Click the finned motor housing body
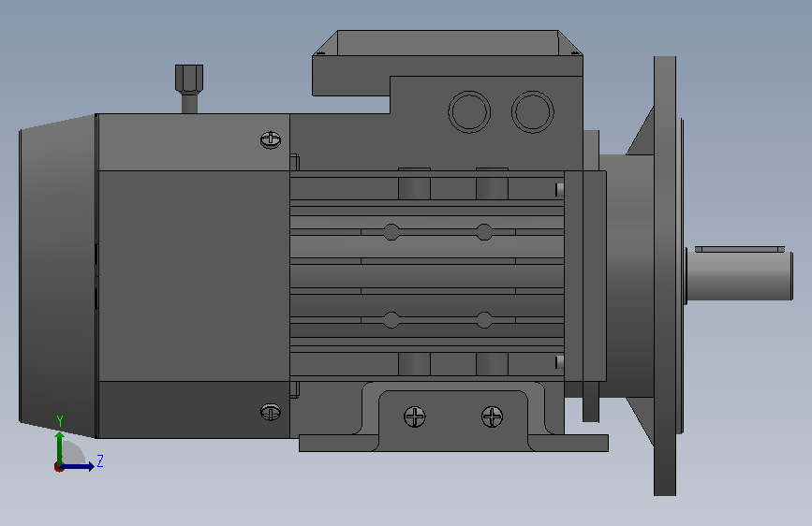The image size is (812, 526). click(427, 275)
